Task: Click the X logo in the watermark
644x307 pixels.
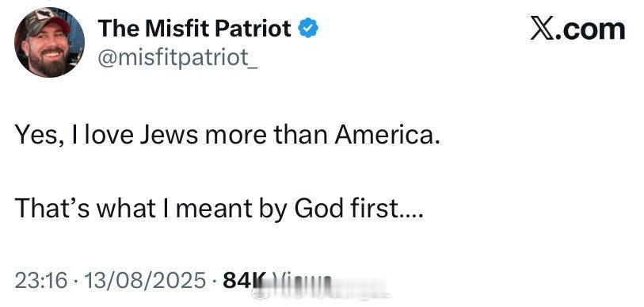Action: pos(543,29)
